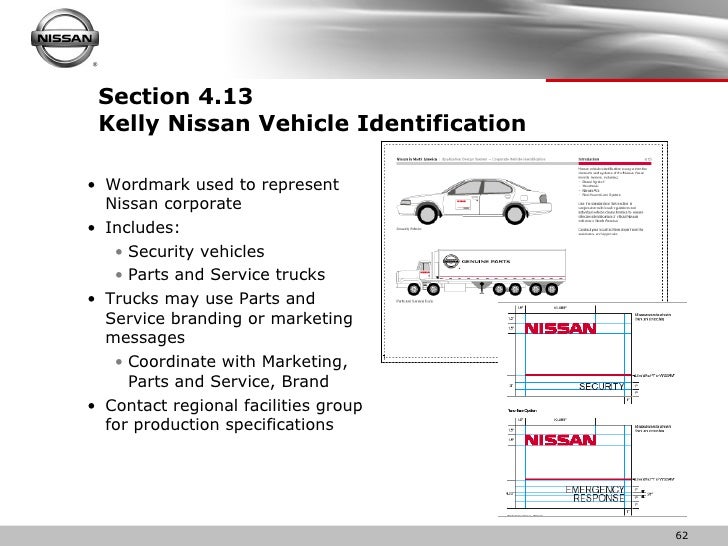728x546 pixels.
Task: Select the 'Kelly Nissan Vehicle Identification' title line
Action: click(312, 124)
